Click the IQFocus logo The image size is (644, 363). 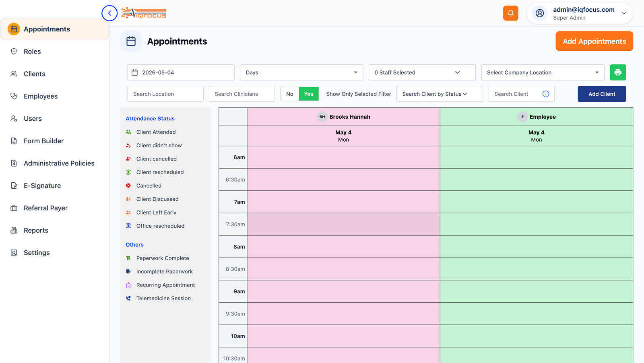click(x=144, y=13)
